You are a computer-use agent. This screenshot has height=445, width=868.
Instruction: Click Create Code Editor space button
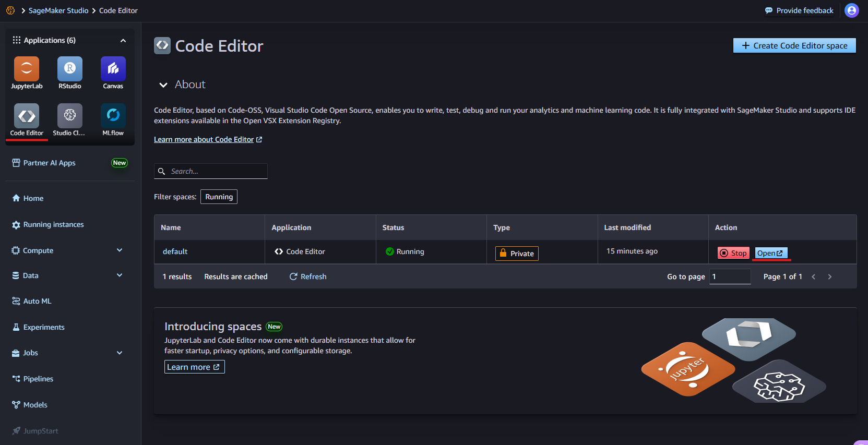794,45
